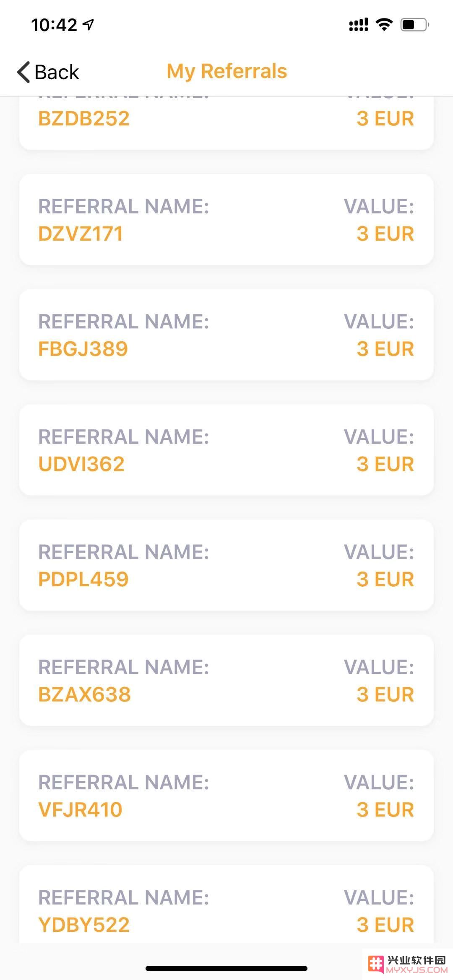
Task: Click the Back button label
Action: [x=57, y=72]
